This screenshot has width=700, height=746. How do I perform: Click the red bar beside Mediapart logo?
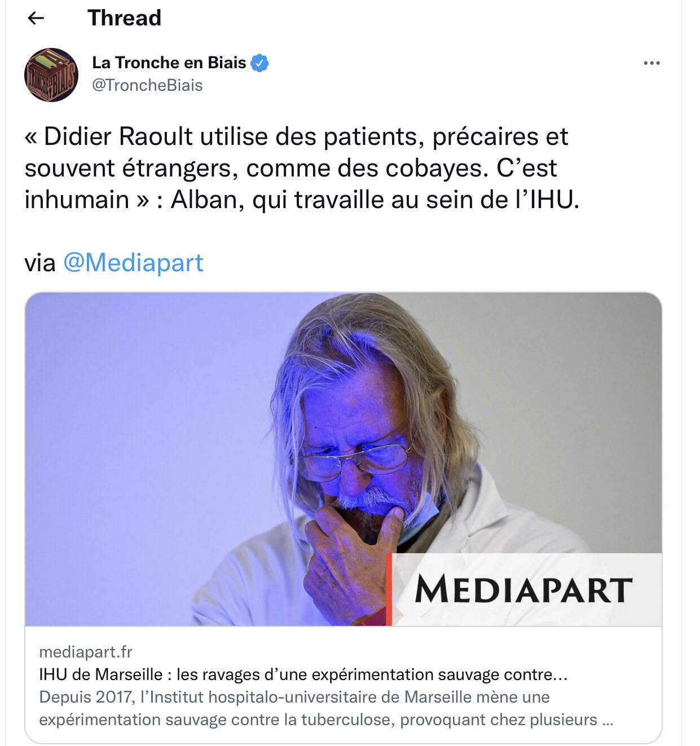389,589
